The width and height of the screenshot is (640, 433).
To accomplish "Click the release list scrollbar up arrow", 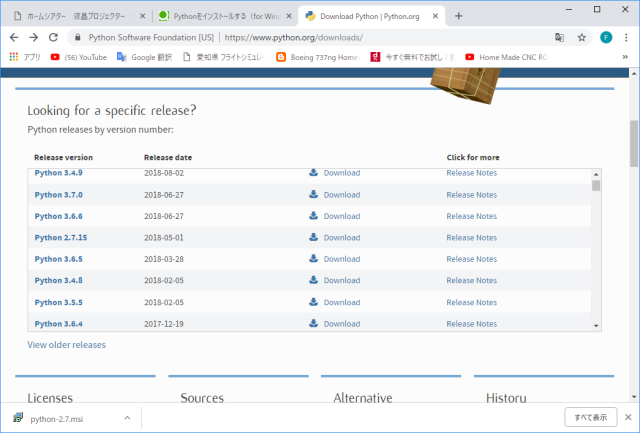I will coord(596,174).
